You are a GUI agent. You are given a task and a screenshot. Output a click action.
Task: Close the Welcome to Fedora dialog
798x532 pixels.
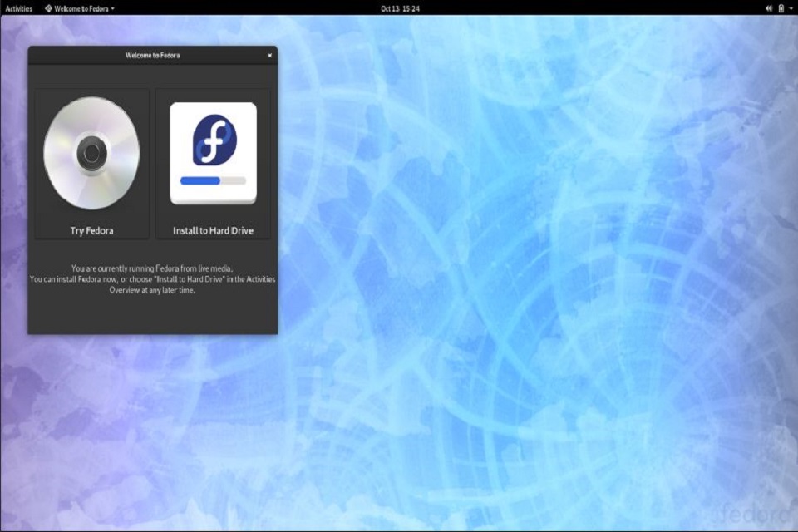click(268, 53)
